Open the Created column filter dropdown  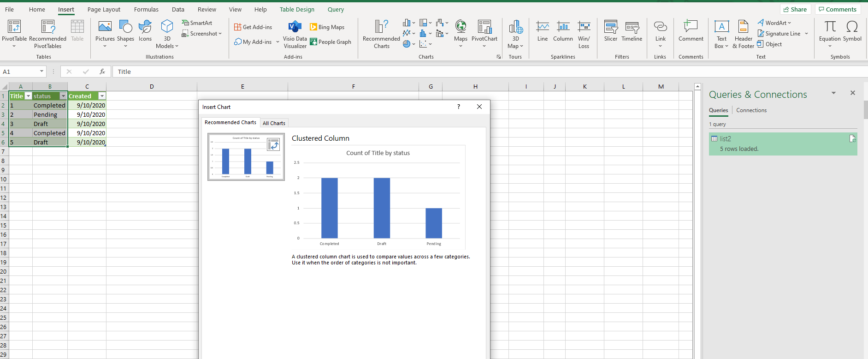pyautogui.click(x=102, y=96)
